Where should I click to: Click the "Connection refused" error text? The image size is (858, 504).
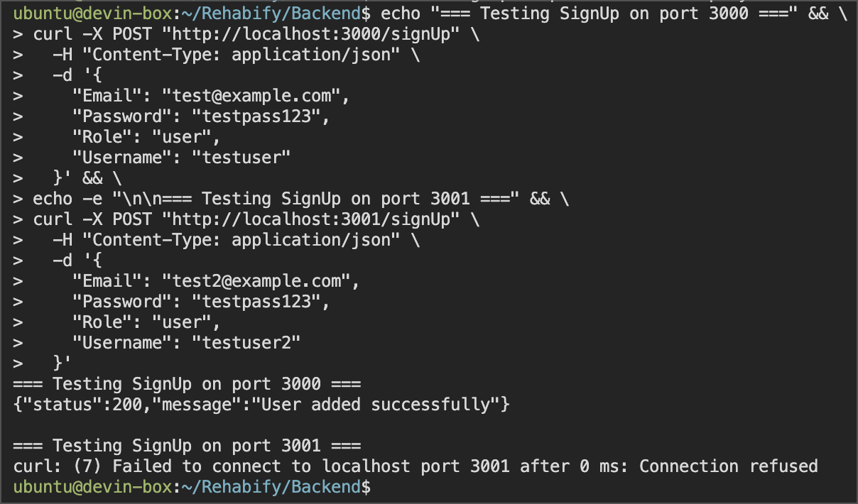click(729, 466)
